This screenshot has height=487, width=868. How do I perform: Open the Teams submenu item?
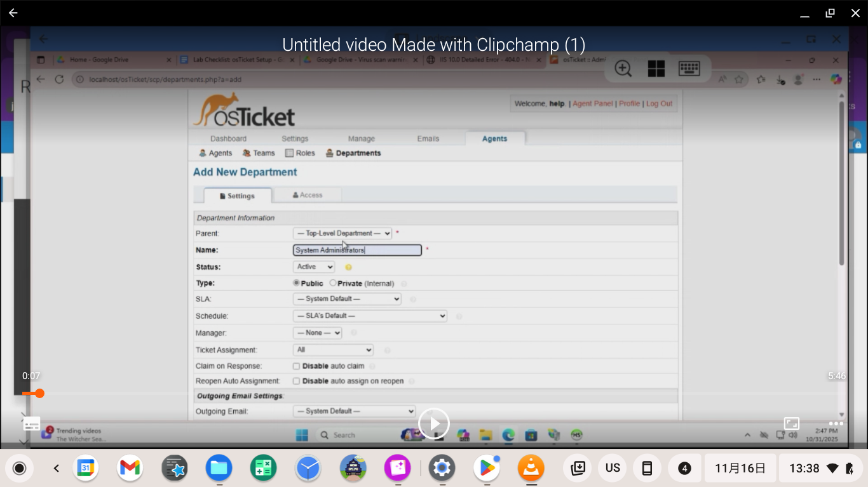click(x=259, y=153)
